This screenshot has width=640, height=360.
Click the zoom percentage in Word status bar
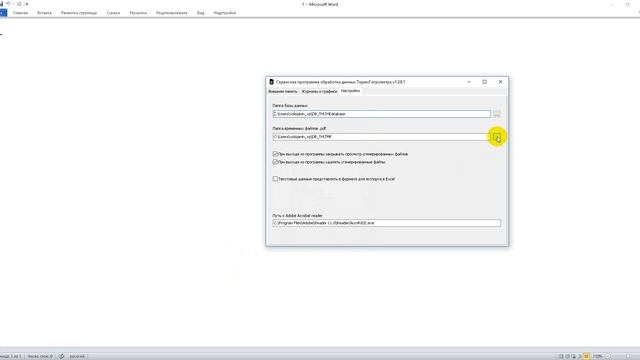(598, 356)
